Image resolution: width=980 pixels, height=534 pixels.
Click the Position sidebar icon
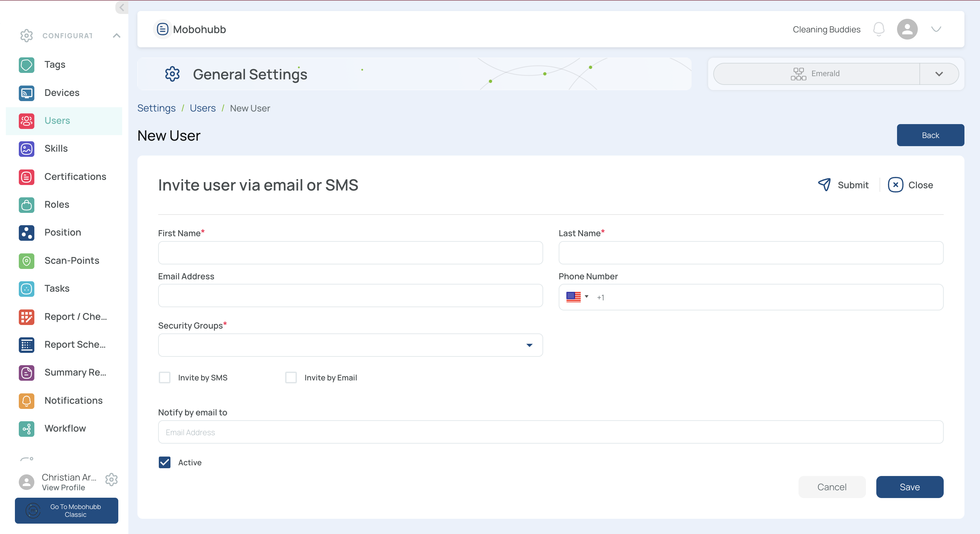coord(26,233)
